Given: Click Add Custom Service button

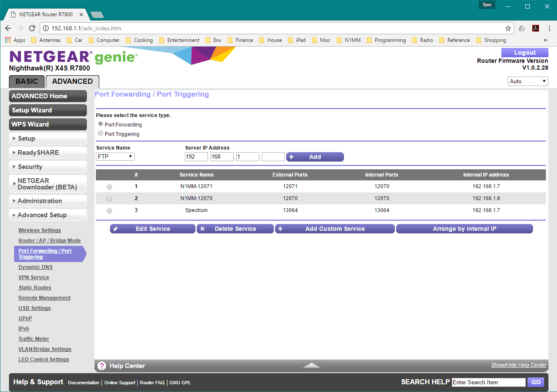Looking at the screenshot, I should point(335,229).
